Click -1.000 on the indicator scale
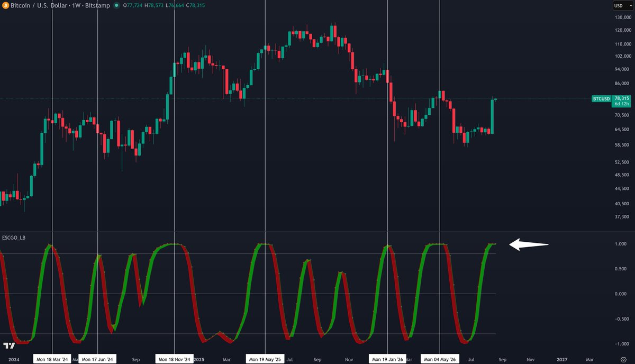The height and width of the screenshot is (364, 635). (621, 344)
